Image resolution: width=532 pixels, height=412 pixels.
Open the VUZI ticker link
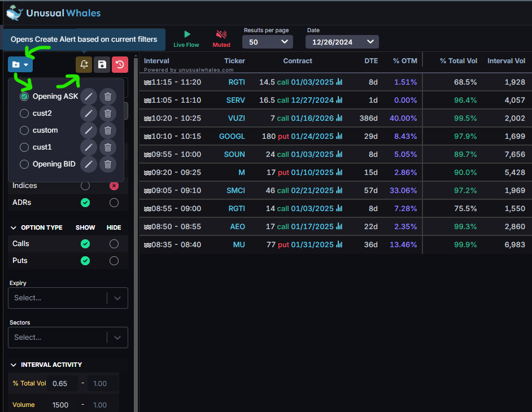pos(237,119)
